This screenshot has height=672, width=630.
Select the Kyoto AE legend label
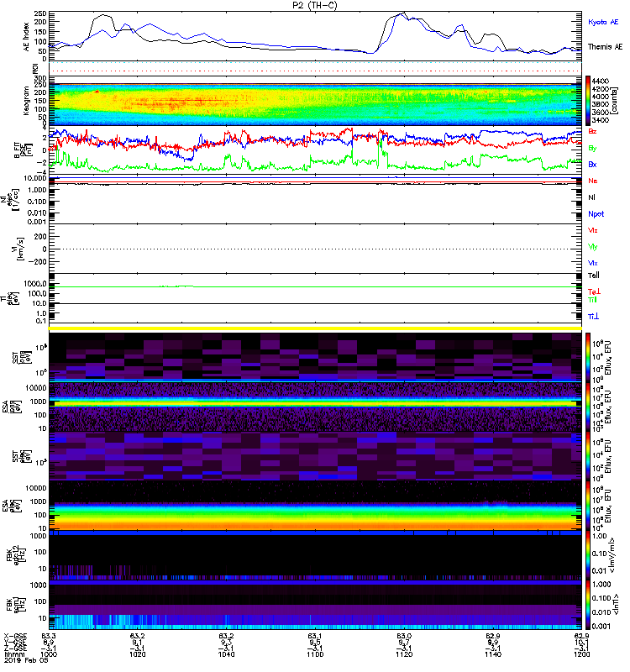(603, 22)
